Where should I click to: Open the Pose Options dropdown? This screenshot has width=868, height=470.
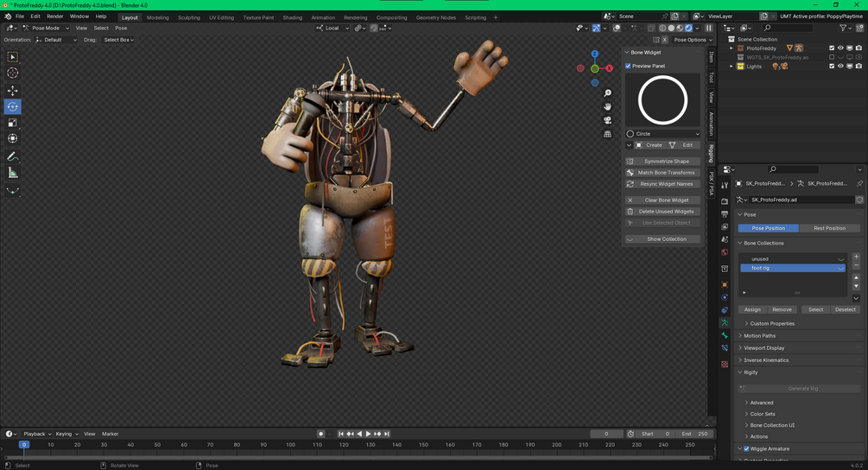(693, 40)
